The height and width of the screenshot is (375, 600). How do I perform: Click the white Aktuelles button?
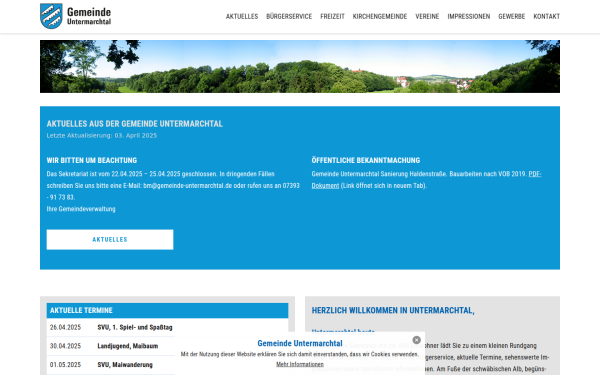(110, 240)
